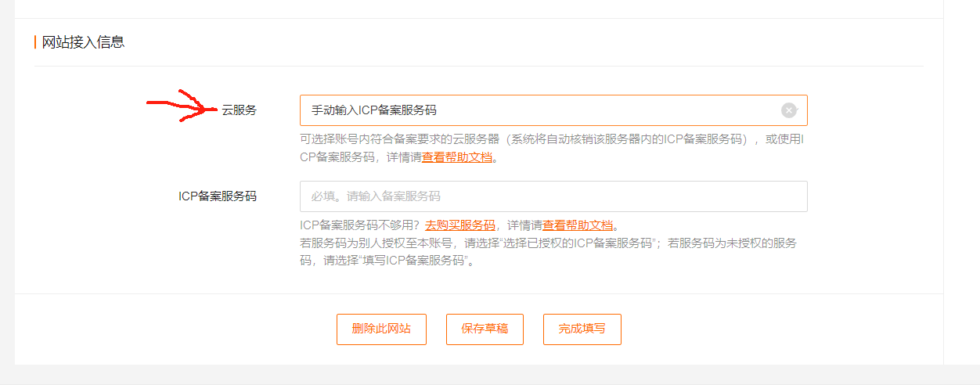Click the 删除此网站 button
This screenshot has width=980, height=385.
(381, 329)
